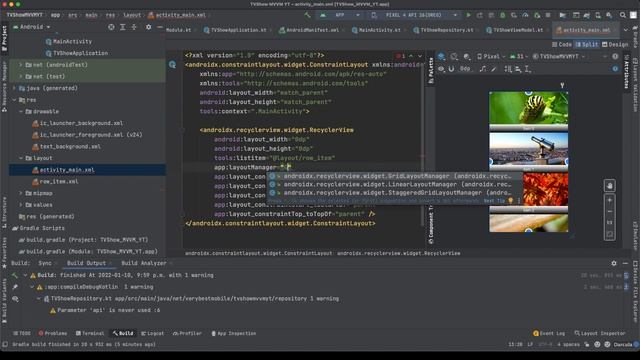The image size is (640, 360).
Task: Open Search Everywhere magnifier in toolbar
Action: point(622,15)
